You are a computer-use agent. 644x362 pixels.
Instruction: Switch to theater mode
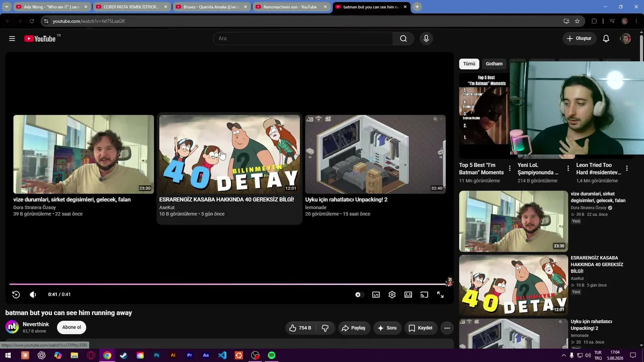(408, 295)
